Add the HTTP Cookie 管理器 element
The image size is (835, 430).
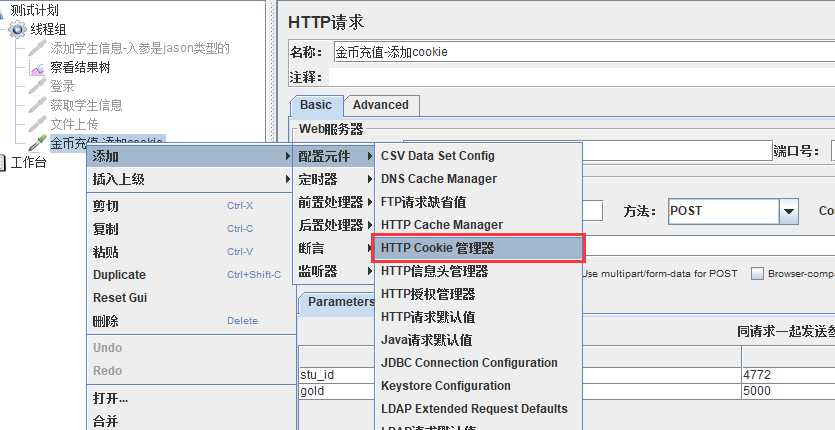coord(478,248)
